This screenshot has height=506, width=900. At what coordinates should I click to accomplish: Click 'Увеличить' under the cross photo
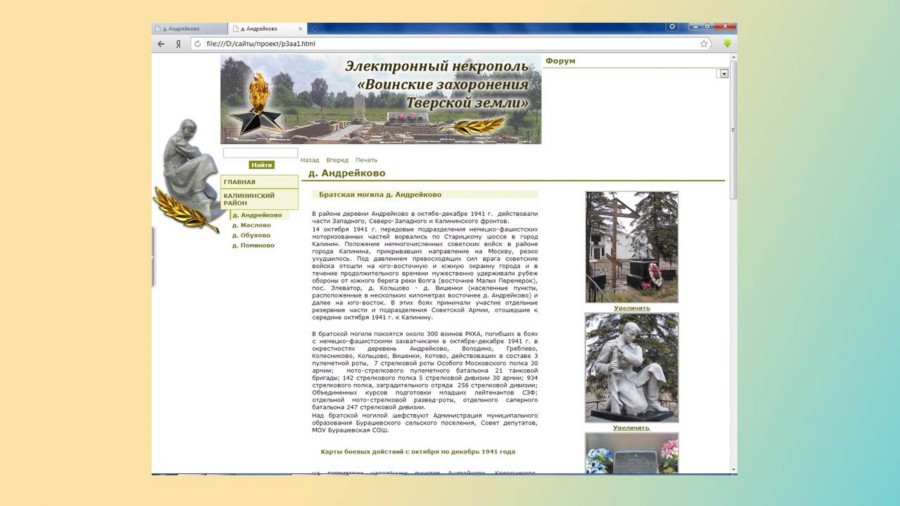point(631,308)
